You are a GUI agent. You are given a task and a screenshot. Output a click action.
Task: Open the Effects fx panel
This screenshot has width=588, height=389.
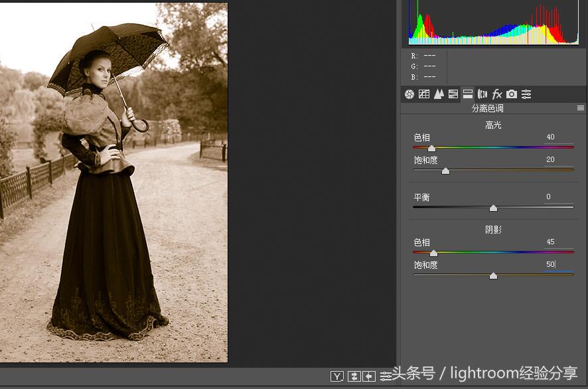(x=497, y=94)
